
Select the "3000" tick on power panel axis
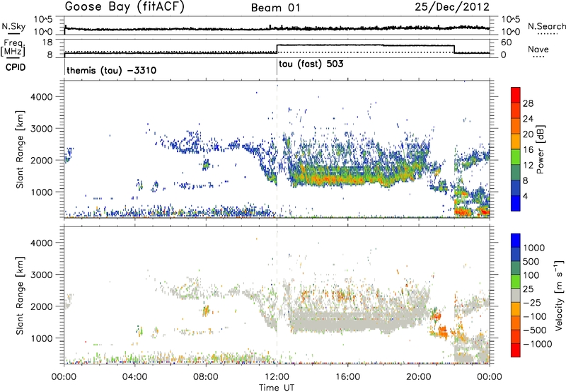pyautogui.click(x=41, y=129)
